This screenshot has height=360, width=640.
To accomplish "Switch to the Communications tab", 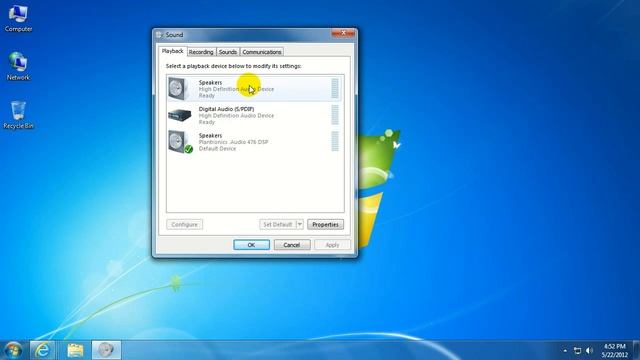I will coord(262,52).
